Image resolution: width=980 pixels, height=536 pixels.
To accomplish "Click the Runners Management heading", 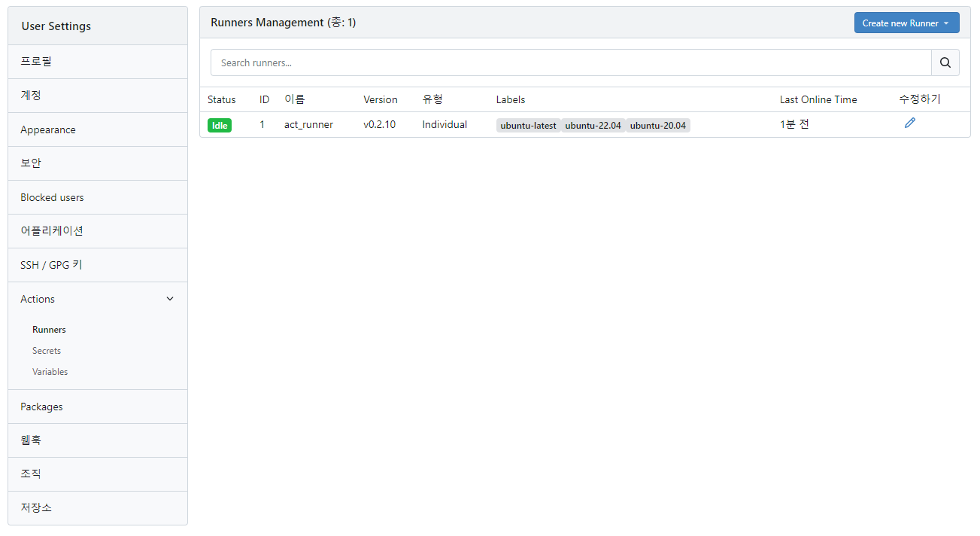I will [284, 23].
